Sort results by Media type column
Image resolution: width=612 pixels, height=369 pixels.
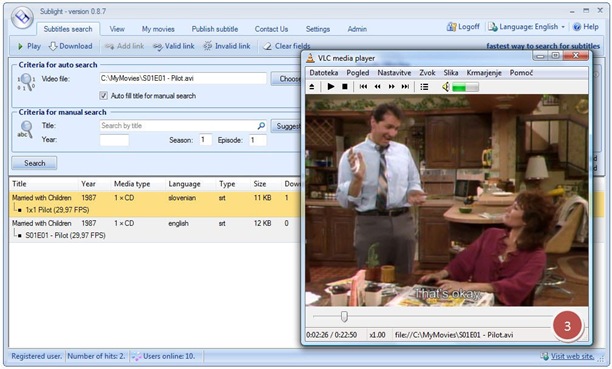point(138,184)
